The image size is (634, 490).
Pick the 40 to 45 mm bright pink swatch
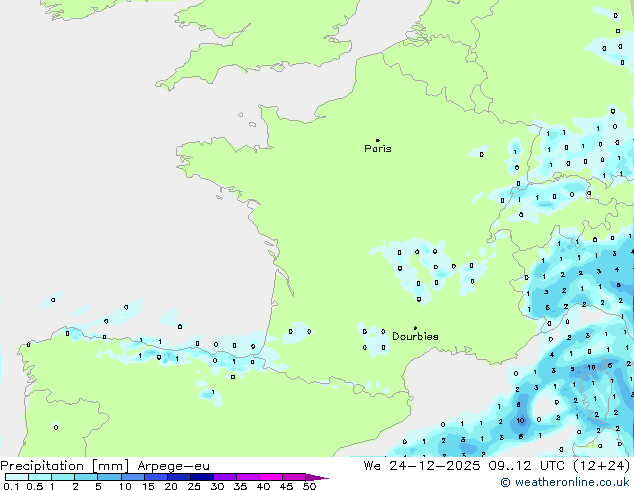271,477
